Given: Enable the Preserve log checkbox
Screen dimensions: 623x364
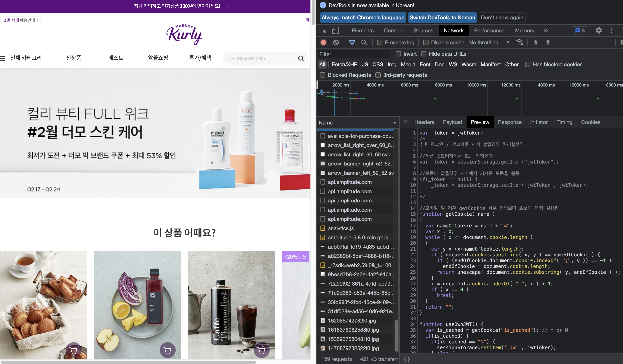Looking at the screenshot, I should click(x=380, y=43).
